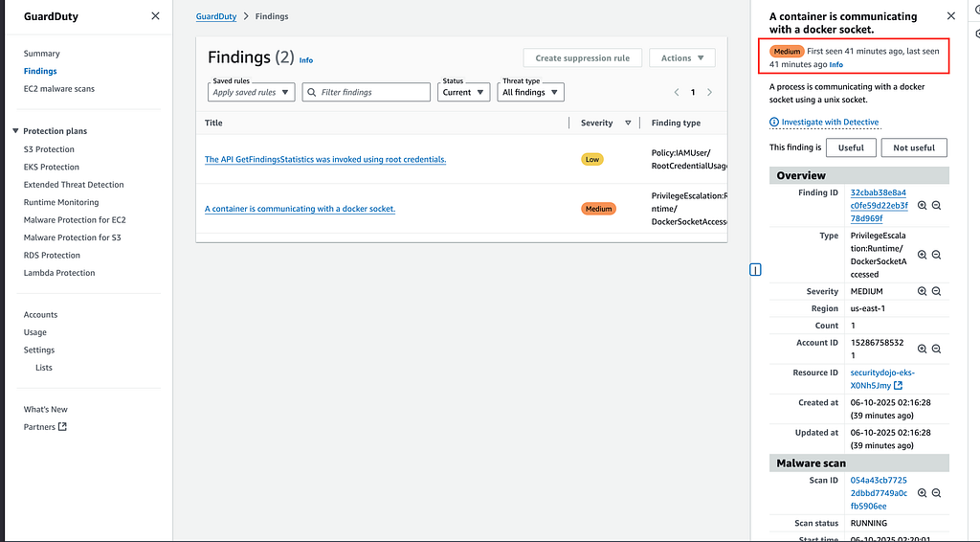980x542 pixels.
Task: Zoom out filter on Type row
Action: (x=936, y=255)
